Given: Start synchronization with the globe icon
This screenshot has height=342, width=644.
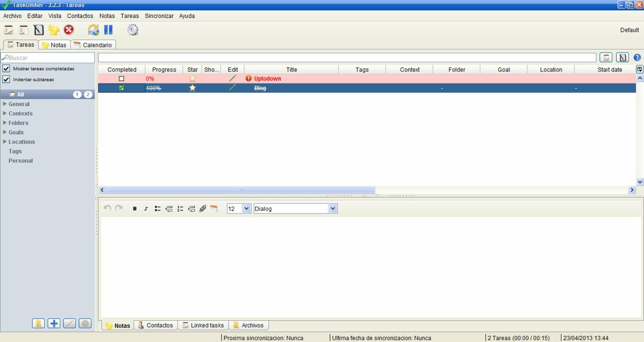Looking at the screenshot, I should coord(93,29).
